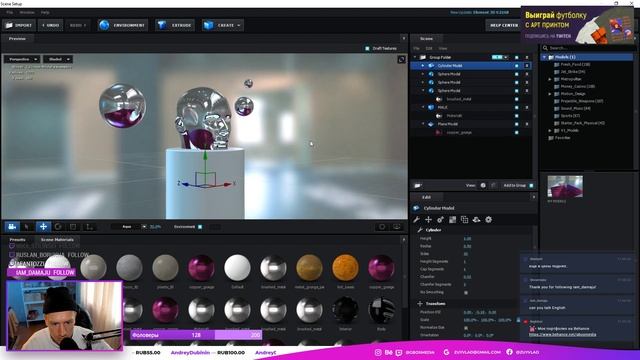This screenshot has height=360, width=640.
Task: Open the surface options checkerboard icon in Edit
Action: [452, 220]
